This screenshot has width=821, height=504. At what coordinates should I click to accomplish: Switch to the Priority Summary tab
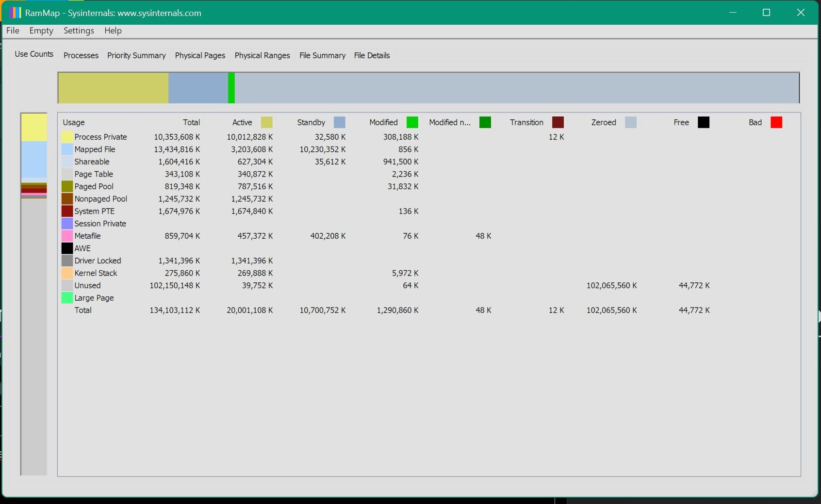pos(136,55)
